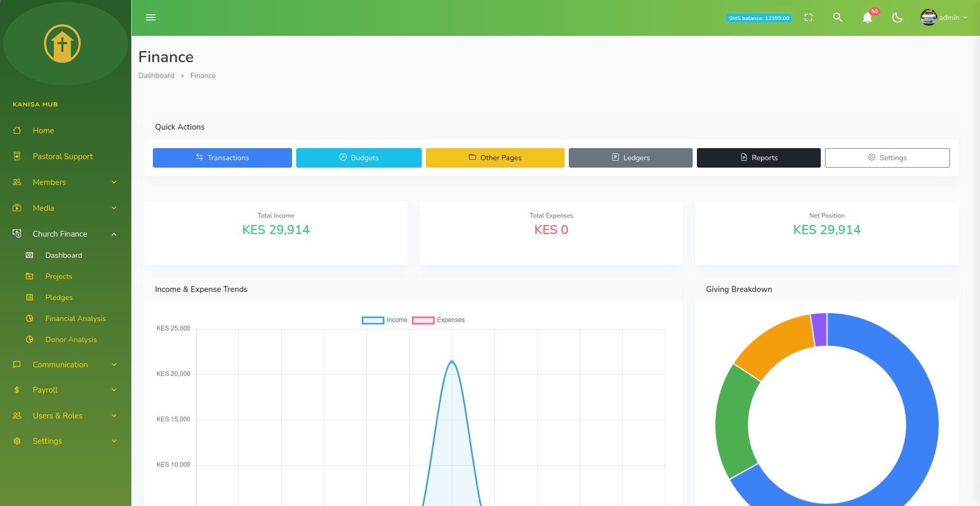Click the Financial Analysis pie icon

30,318
